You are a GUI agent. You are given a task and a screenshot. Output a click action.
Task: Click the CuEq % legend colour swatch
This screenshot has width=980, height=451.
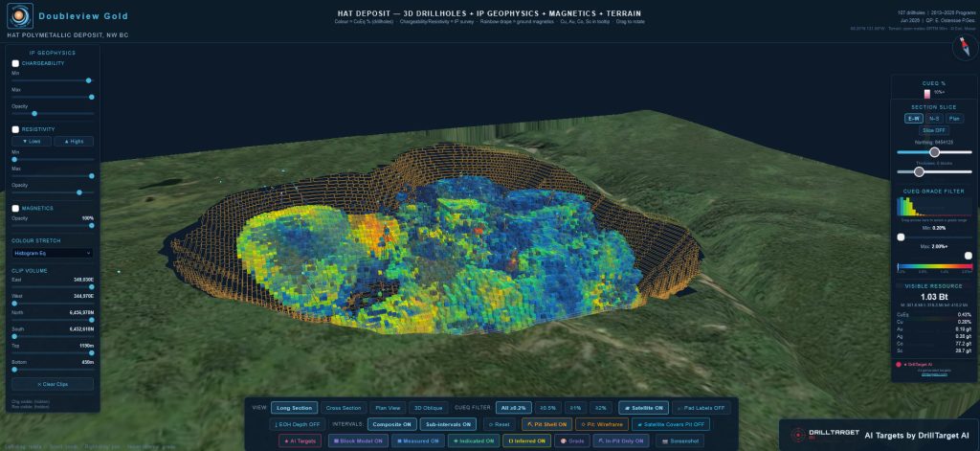pos(927,92)
